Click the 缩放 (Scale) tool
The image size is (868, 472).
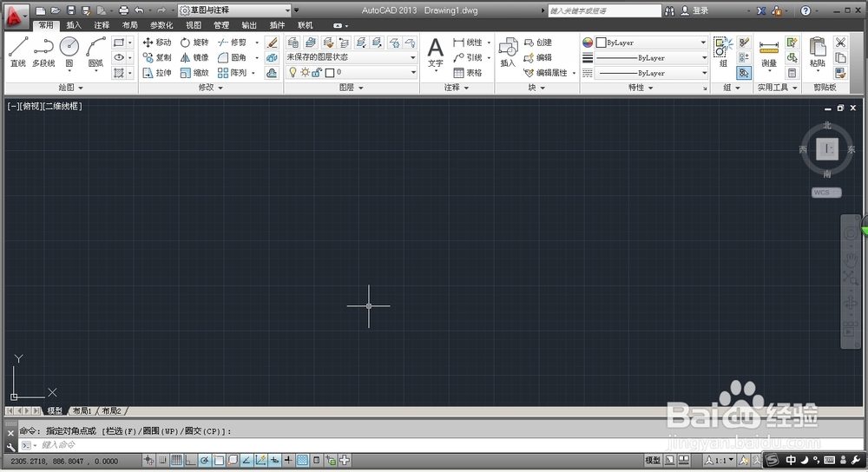pos(194,73)
